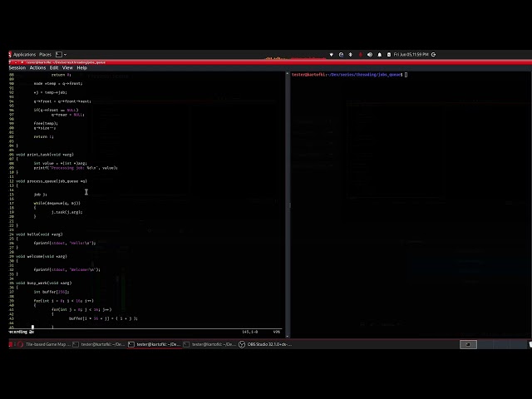Open the Applications menu in top panel
The height and width of the screenshot is (399, 532).
[24, 54]
